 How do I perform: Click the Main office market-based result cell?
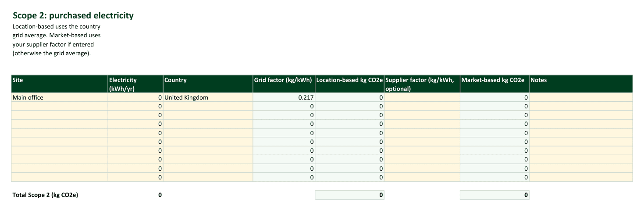click(x=495, y=97)
